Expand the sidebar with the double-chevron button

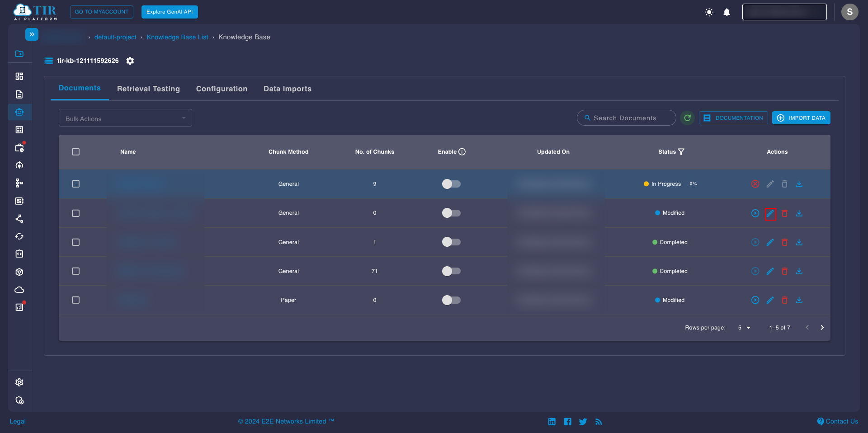coord(32,34)
